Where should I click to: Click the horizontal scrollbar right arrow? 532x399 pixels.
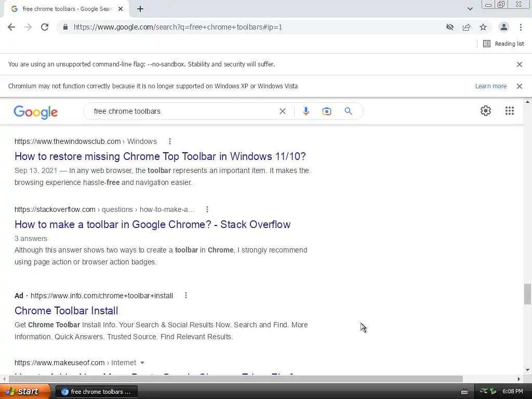tap(519, 379)
